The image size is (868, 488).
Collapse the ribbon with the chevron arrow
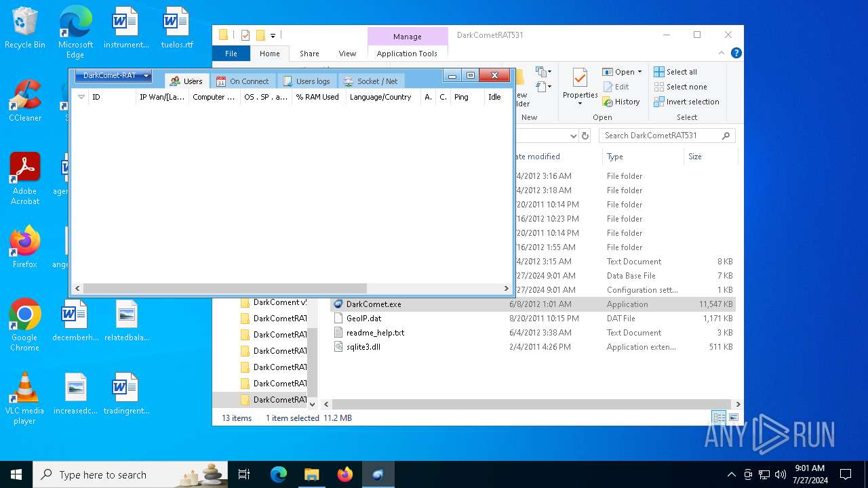pos(722,53)
